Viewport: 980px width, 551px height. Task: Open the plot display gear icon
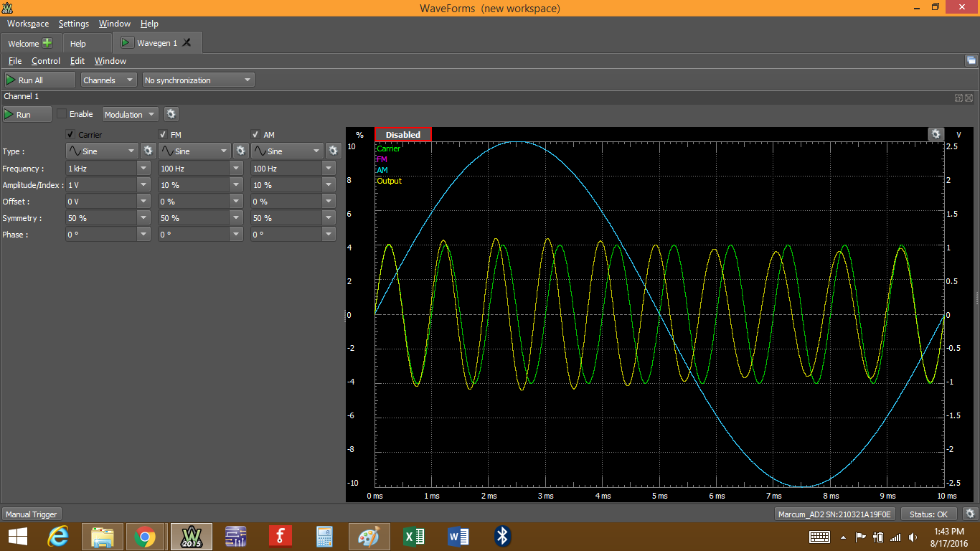[936, 134]
